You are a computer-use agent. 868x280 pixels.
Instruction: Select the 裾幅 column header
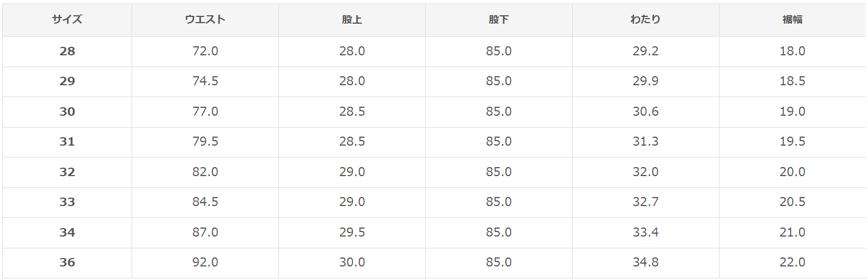tap(792, 20)
